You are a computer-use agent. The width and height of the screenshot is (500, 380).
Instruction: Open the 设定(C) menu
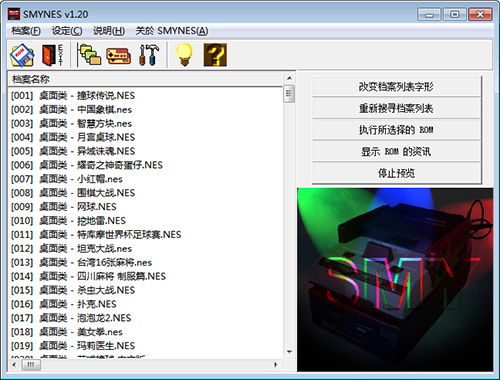tap(67, 31)
